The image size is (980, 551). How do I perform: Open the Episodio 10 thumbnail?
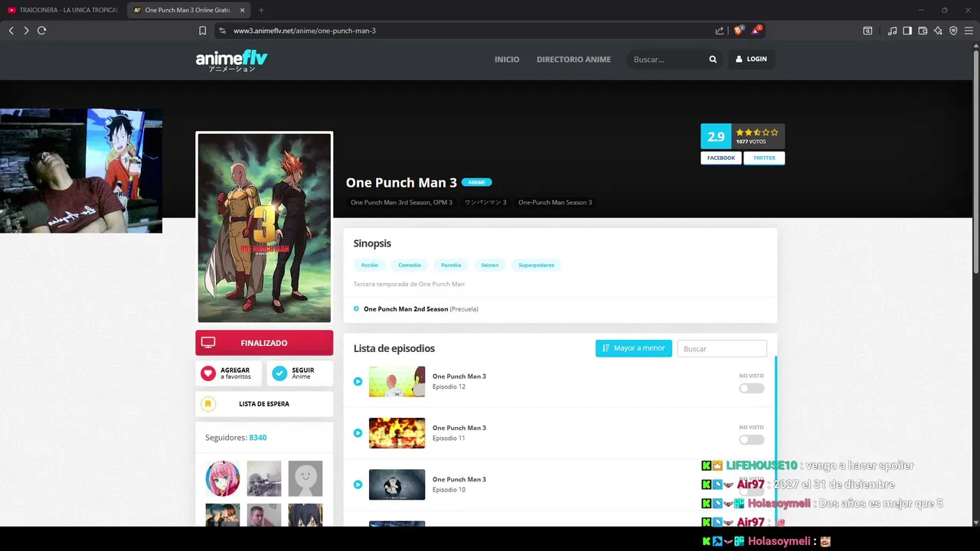(397, 484)
